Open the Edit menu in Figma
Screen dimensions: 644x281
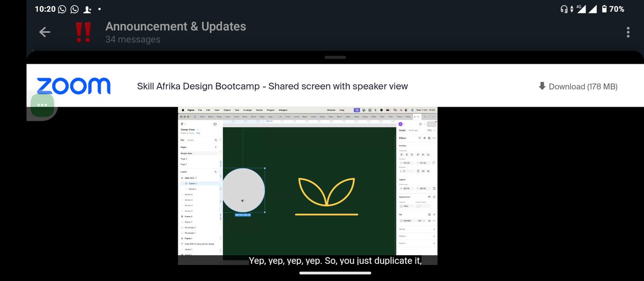[x=208, y=110]
